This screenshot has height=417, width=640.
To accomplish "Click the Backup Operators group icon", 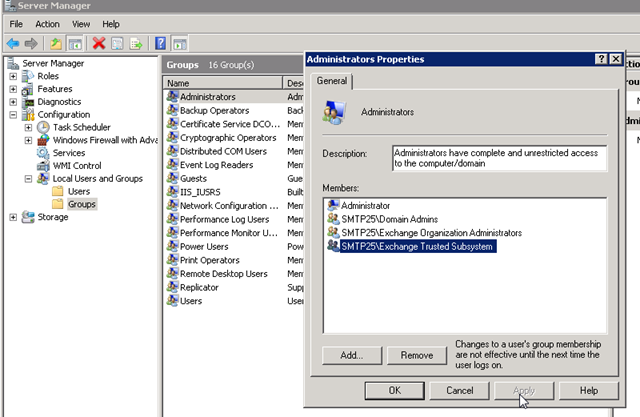I will point(172,110).
